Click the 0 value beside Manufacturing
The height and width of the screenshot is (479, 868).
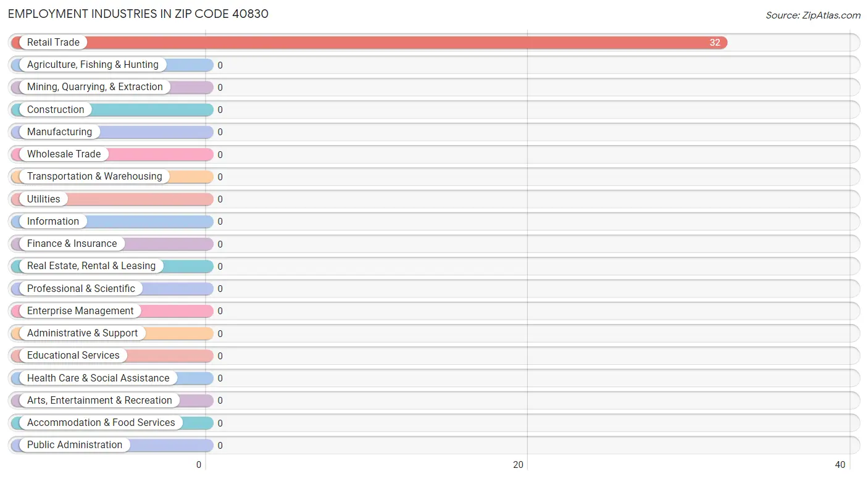[220, 132]
